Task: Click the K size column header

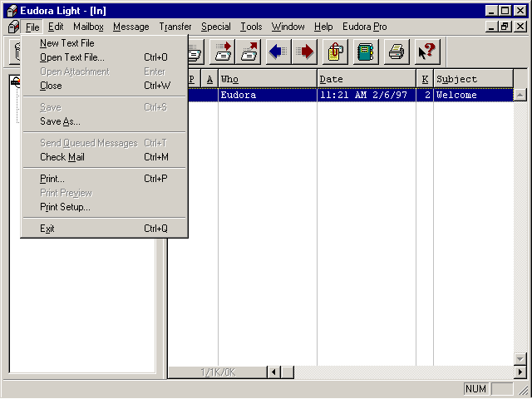Action: (x=425, y=79)
